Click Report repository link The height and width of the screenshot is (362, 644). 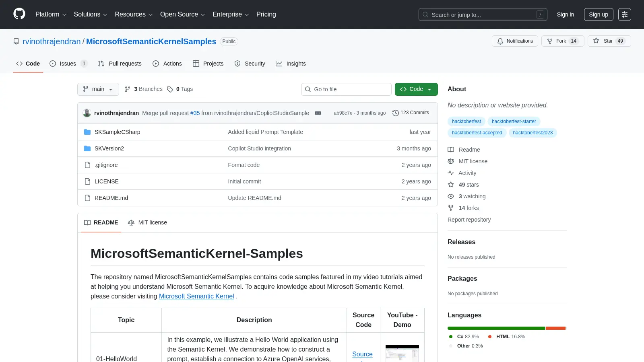(469, 220)
